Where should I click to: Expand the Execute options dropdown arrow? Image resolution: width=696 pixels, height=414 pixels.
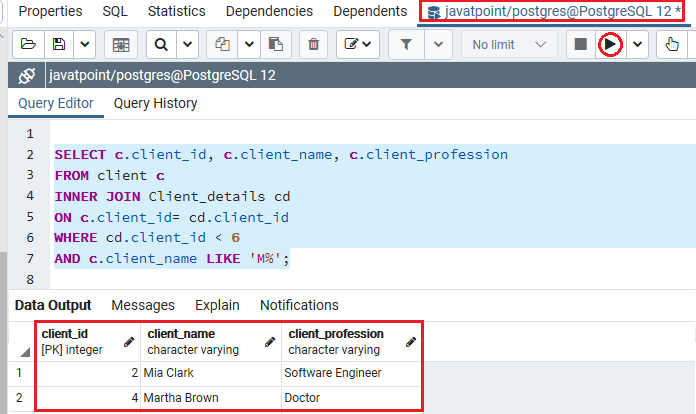pyautogui.click(x=637, y=44)
